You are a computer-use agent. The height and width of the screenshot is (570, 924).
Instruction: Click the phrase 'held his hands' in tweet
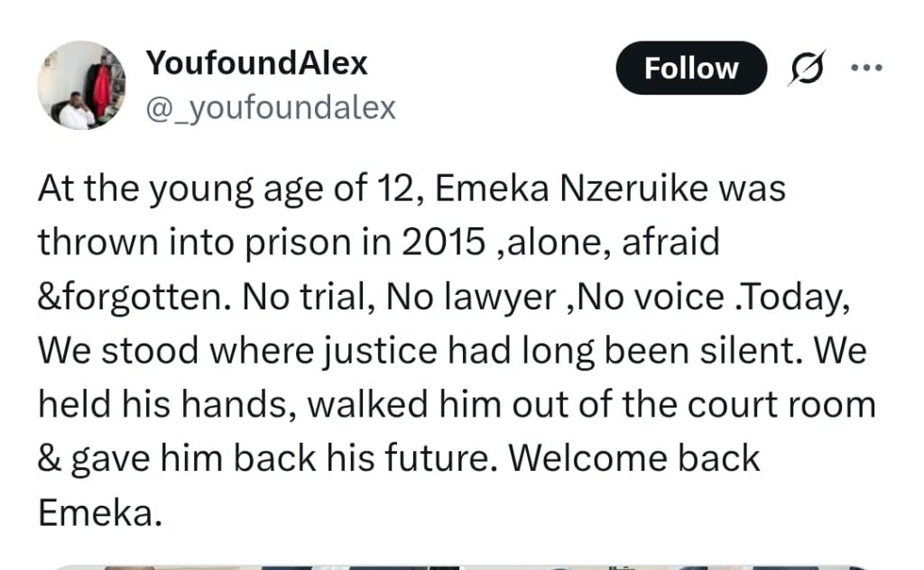point(167,405)
